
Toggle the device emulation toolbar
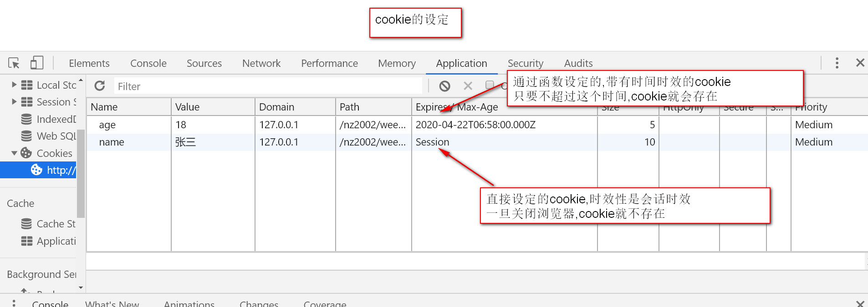pos(36,62)
